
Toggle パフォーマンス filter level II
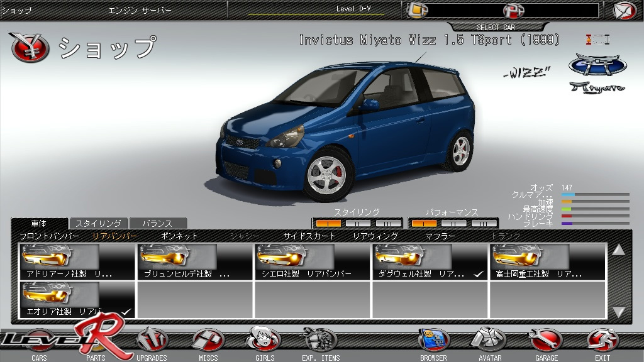tap(454, 223)
